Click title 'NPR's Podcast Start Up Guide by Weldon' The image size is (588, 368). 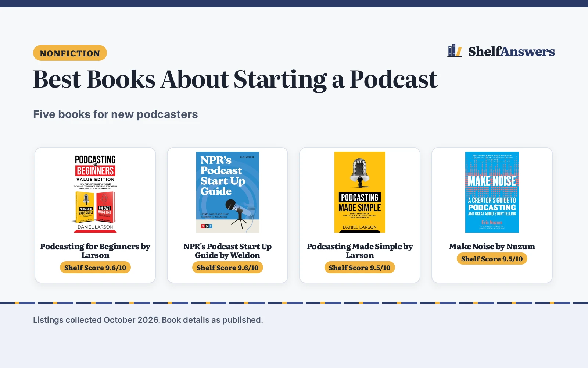[x=227, y=251]
